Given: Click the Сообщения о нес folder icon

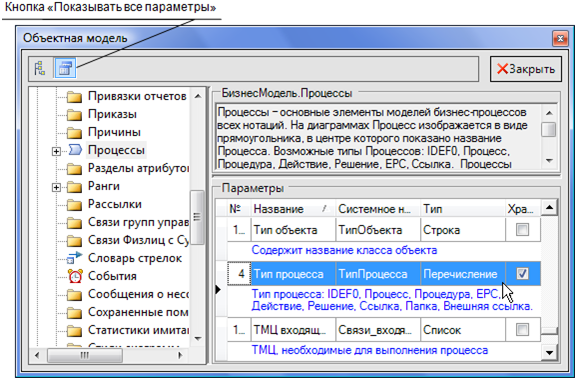Looking at the screenshot, I should [x=74, y=294].
